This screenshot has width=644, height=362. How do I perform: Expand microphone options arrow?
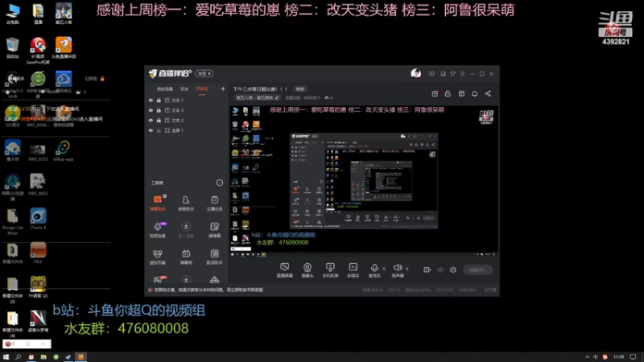384,269
